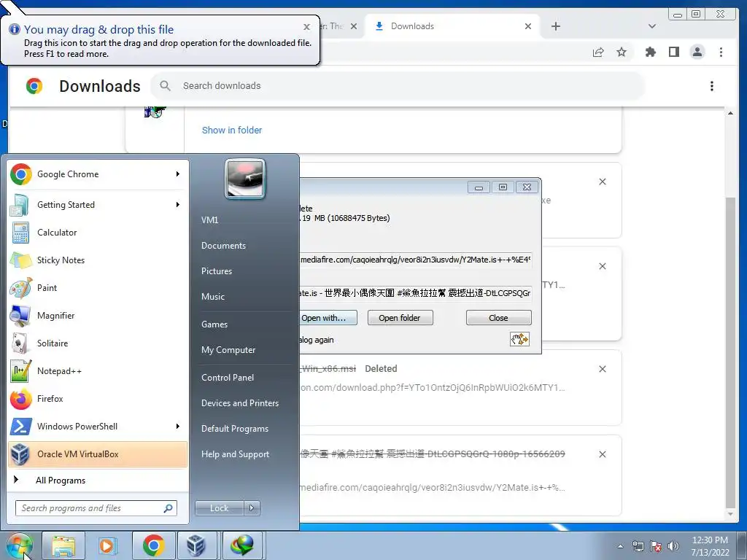The height and width of the screenshot is (560, 747).
Task: Click the Start orb button
Action: pyautogui.click(x=20, y=545)
